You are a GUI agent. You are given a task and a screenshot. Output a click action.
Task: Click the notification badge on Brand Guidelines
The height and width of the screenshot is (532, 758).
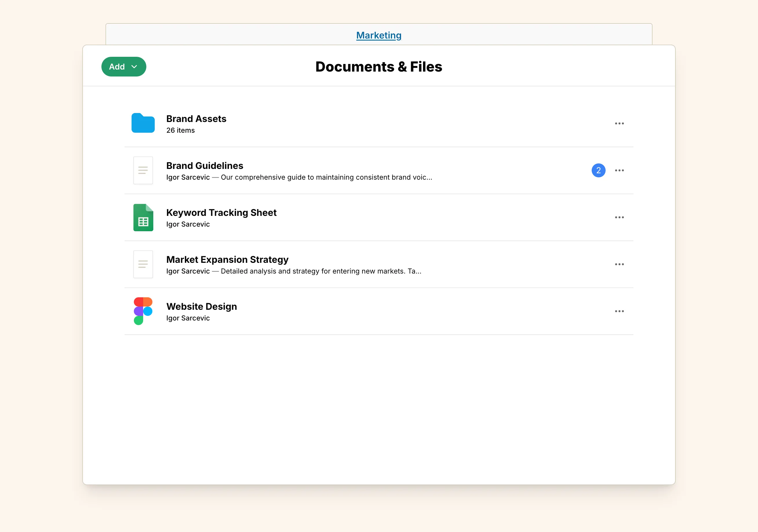(x=599, y=170)
